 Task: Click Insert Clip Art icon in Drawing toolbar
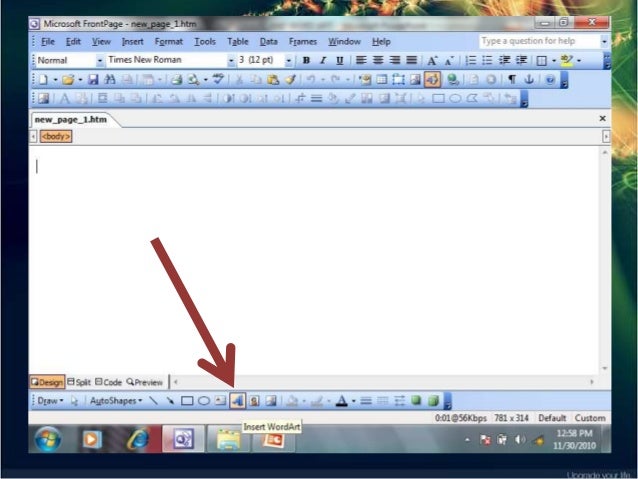254,401
